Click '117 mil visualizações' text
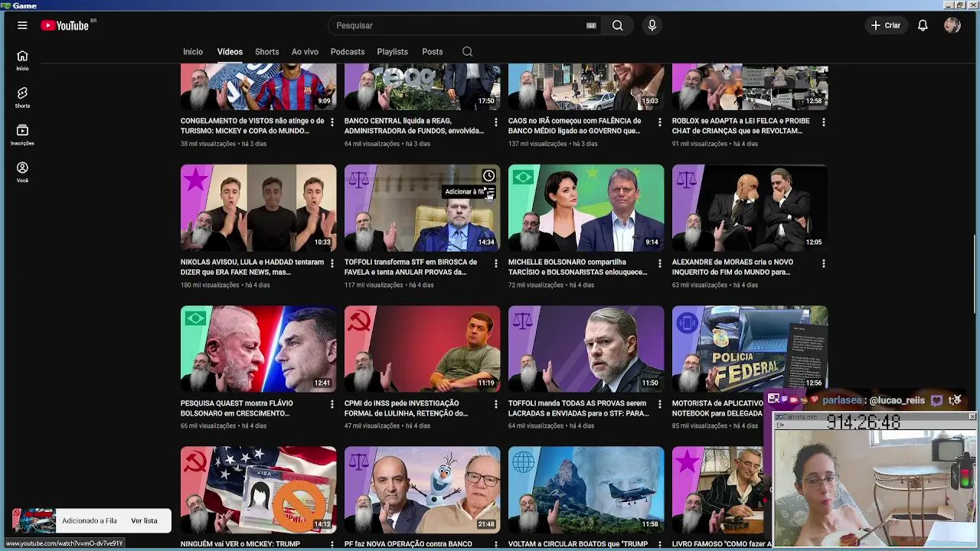980x551 pixels. [x=374, y=285]
